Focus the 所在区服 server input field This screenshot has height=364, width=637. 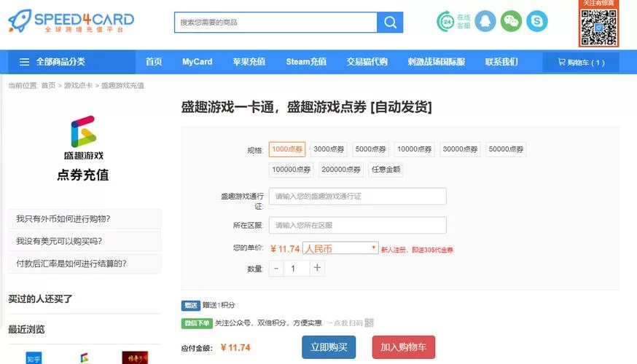click(358, 225)
